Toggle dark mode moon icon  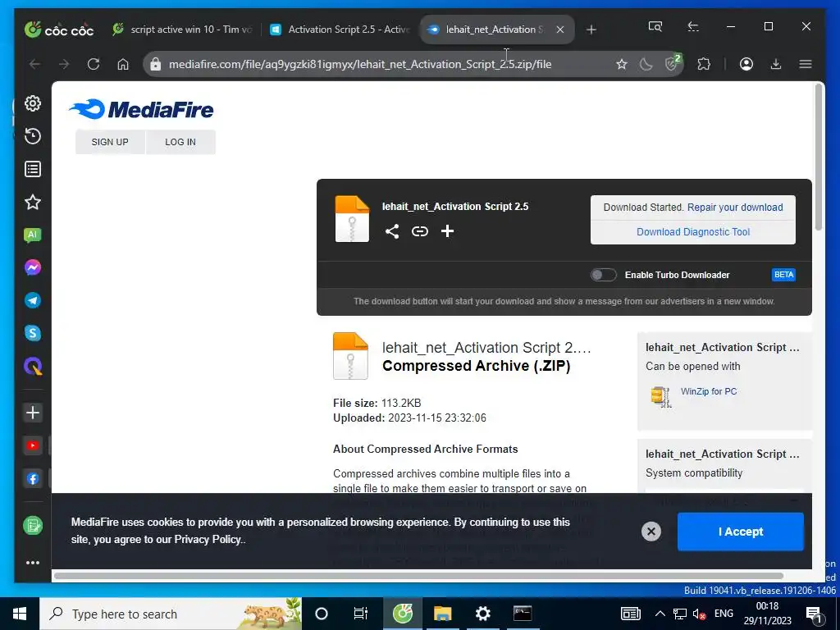tap(646, 64)
